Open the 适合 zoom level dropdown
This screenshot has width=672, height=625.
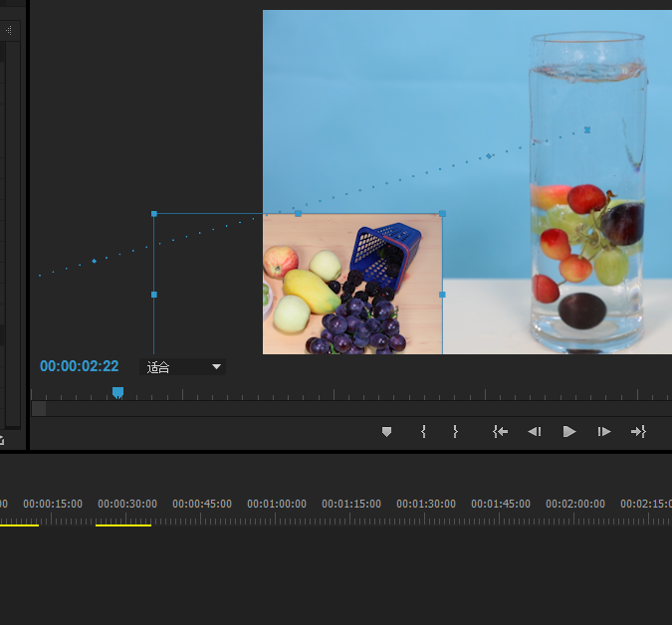pos(182,367)
